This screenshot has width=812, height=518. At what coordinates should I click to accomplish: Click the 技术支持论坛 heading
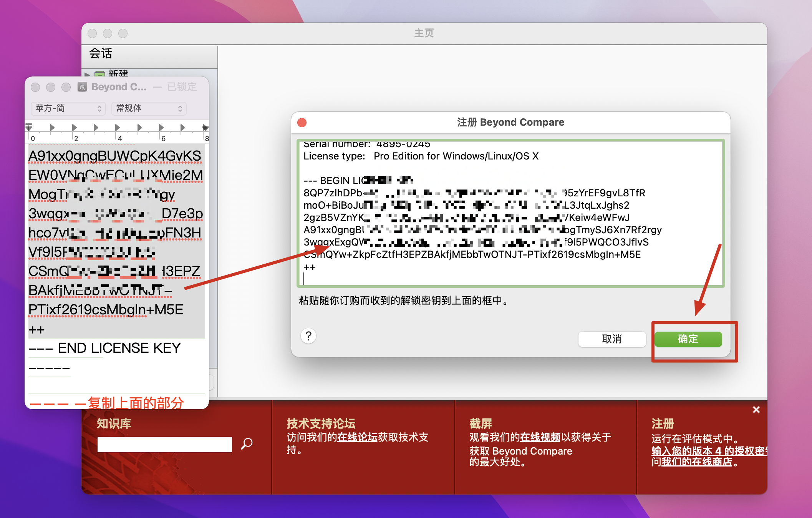coord(321,423)
